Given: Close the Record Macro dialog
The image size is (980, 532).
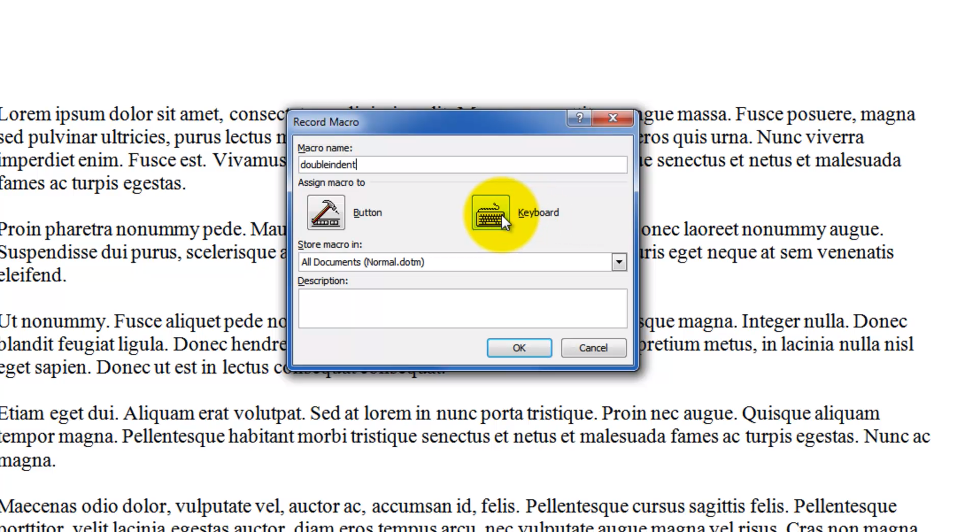Looking at the screenshot, I should click(613, 118).
